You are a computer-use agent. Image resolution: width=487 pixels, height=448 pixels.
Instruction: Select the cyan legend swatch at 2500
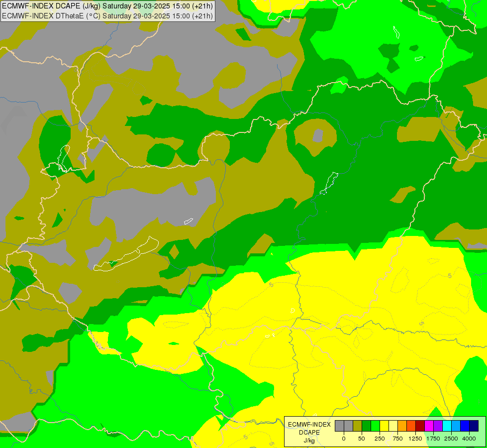coord(447,426)
